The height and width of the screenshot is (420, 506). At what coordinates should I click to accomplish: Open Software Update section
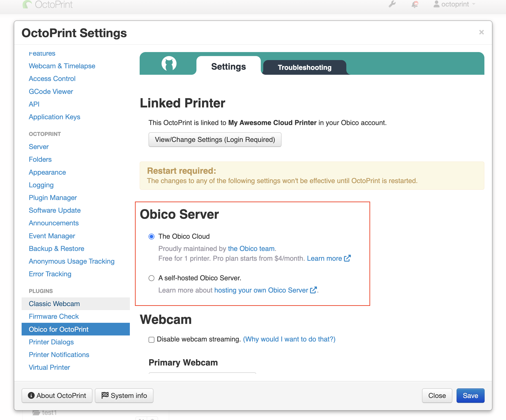tap(55, 210)
